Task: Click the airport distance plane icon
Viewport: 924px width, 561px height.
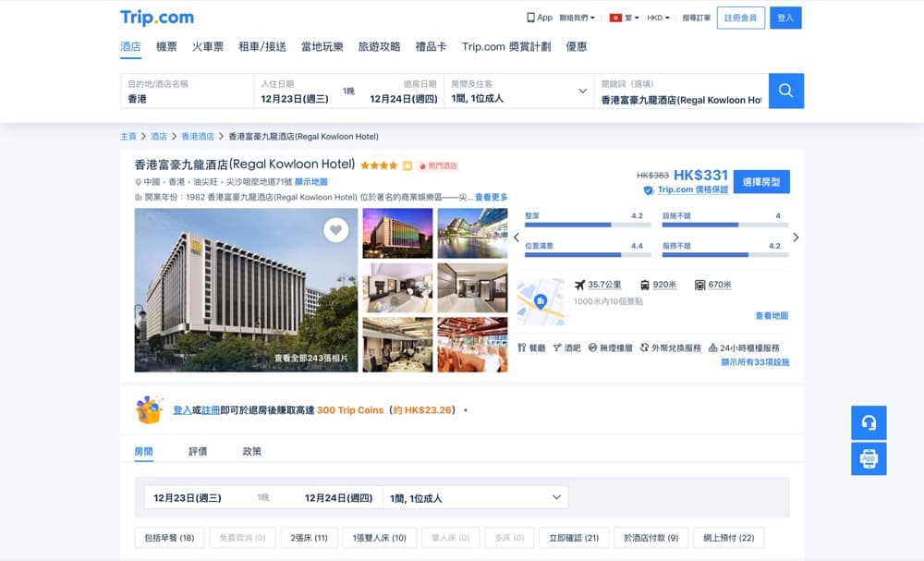Action: point(580,285)
